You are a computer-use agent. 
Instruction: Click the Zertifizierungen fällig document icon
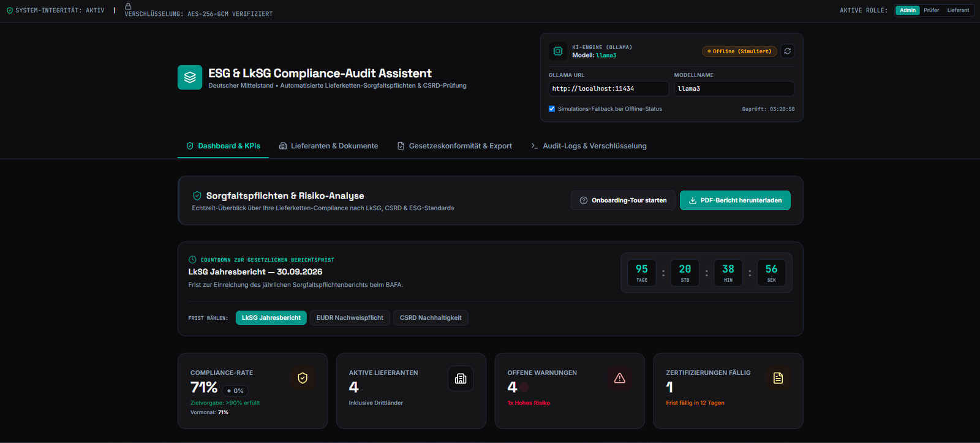point(778,378)
